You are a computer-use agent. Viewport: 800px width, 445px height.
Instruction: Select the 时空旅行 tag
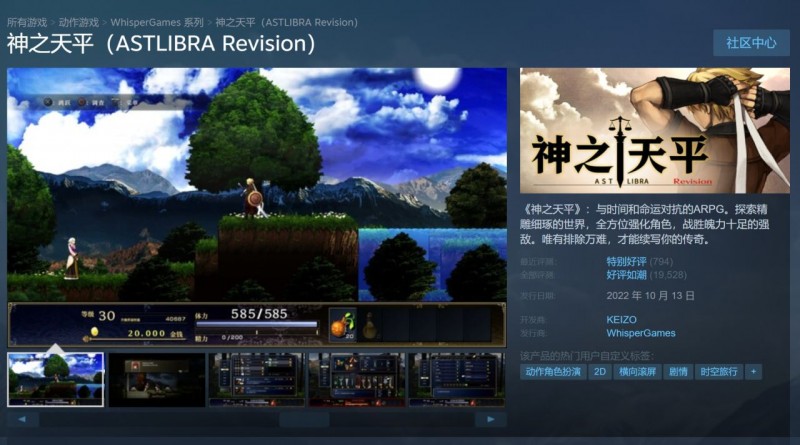click(718, 372)
